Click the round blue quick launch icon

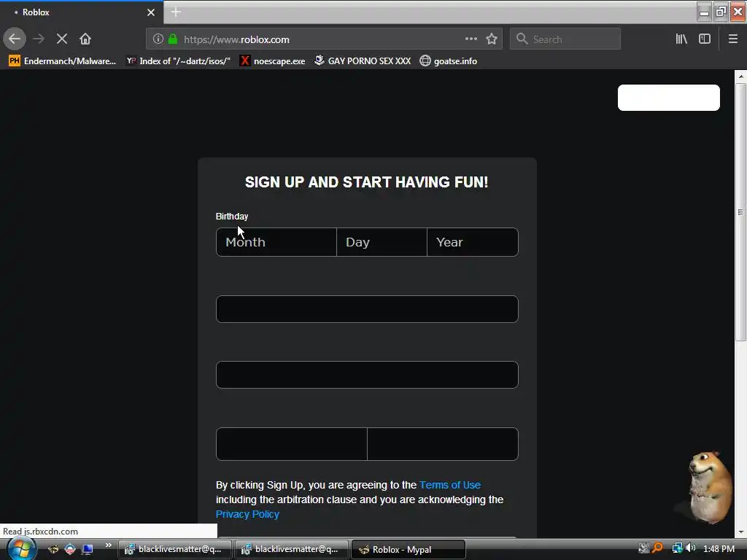[70, 550]
